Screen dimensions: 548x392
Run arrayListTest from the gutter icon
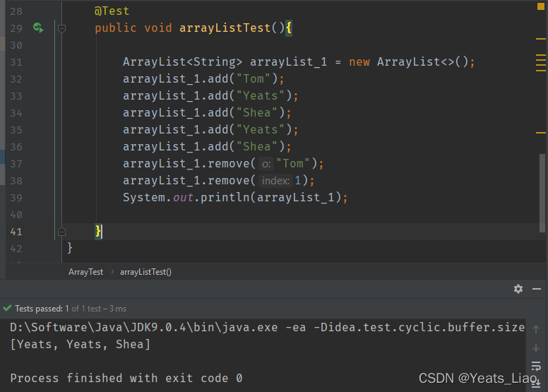click(38, 28)
